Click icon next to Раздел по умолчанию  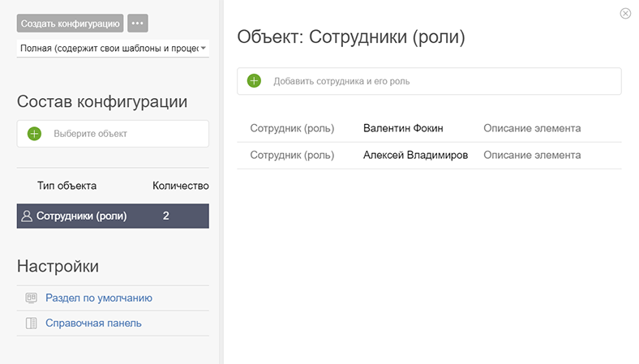32,298
